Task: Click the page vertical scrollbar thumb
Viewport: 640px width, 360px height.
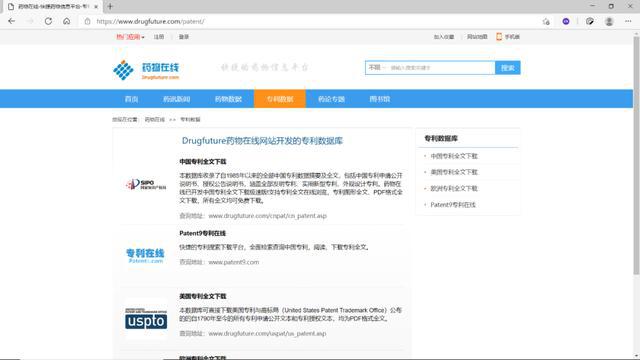Action: 636,155
